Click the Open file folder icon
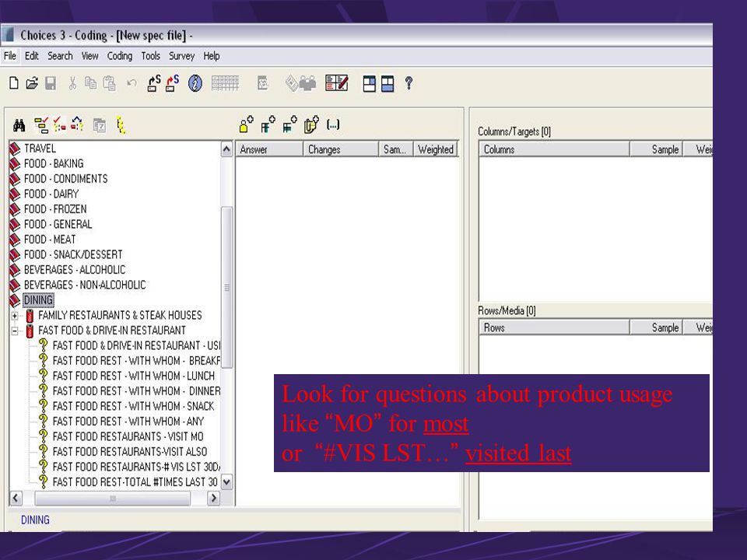The width and height of the screenshot is (747, 560). 32,83
